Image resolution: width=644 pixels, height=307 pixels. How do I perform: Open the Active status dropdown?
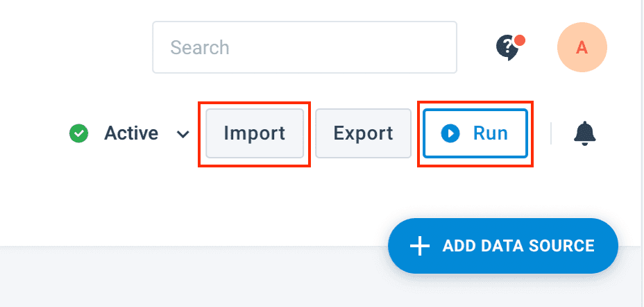[x=130, y=133]
